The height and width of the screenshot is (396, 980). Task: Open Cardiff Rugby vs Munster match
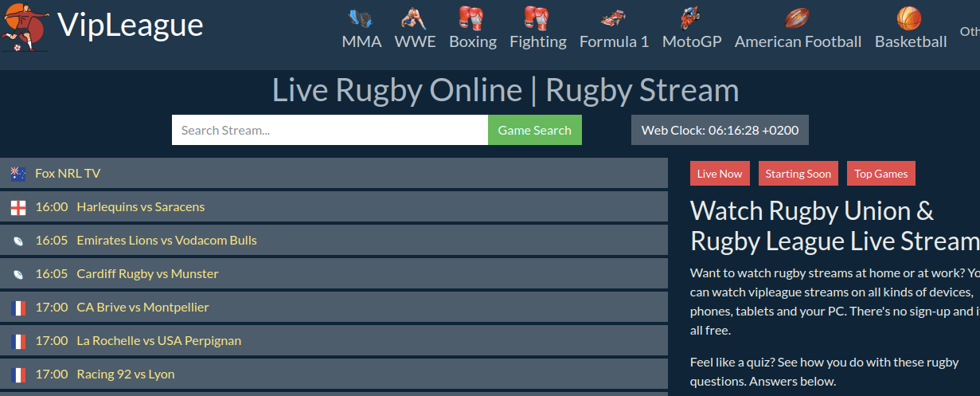pyautogui.click(x=147, y=273)
